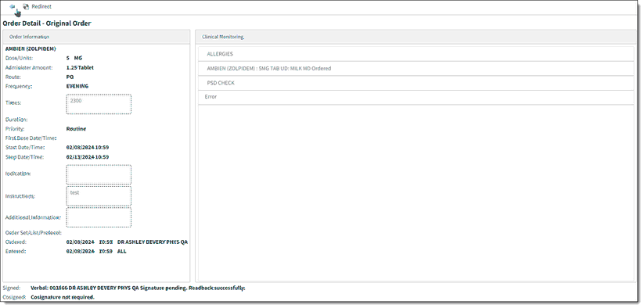Image resolution: width=644 pixels, height=308 pixels.
Task: Click DR ASHLEY DEVERY PHYS QA in Ordered row
Action: [x=153, y=242]
